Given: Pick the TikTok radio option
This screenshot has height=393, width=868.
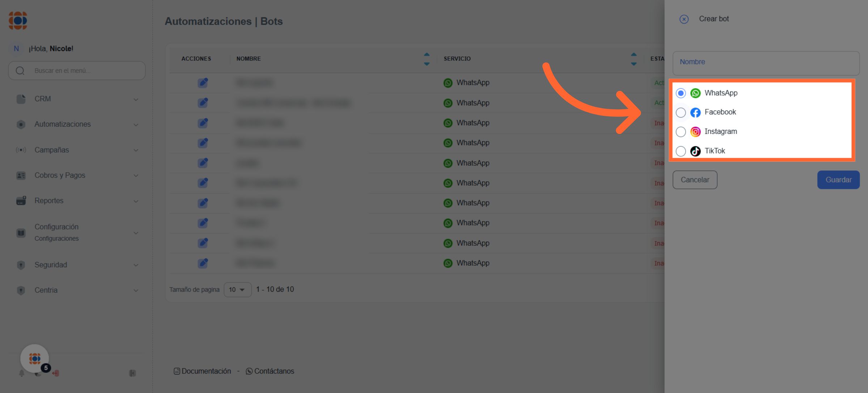Looking at the screenshot, I should (x=681, y=151).
